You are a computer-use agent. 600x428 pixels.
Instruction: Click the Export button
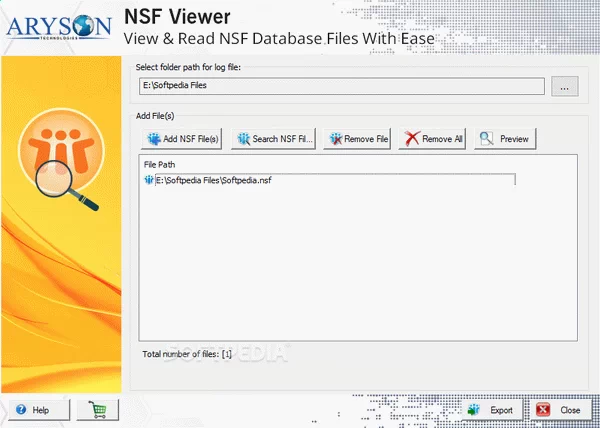492,410
